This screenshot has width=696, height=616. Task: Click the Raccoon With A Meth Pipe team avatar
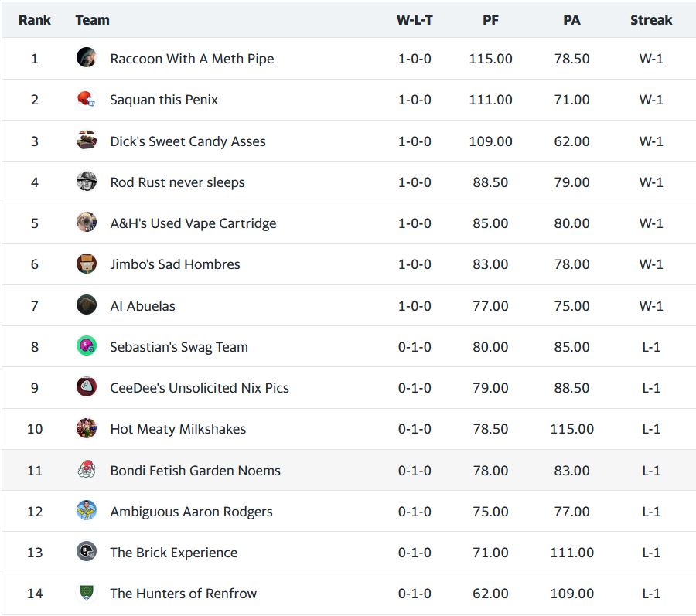87,58
